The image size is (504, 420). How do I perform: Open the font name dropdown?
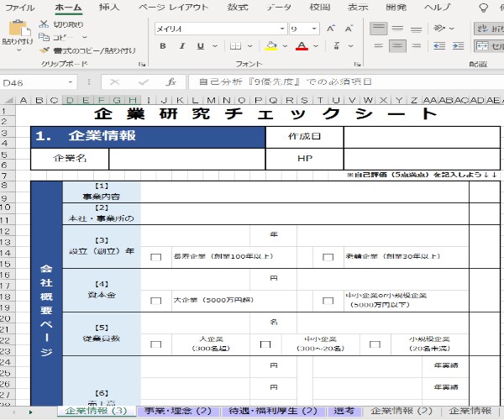tap(282, 29)
